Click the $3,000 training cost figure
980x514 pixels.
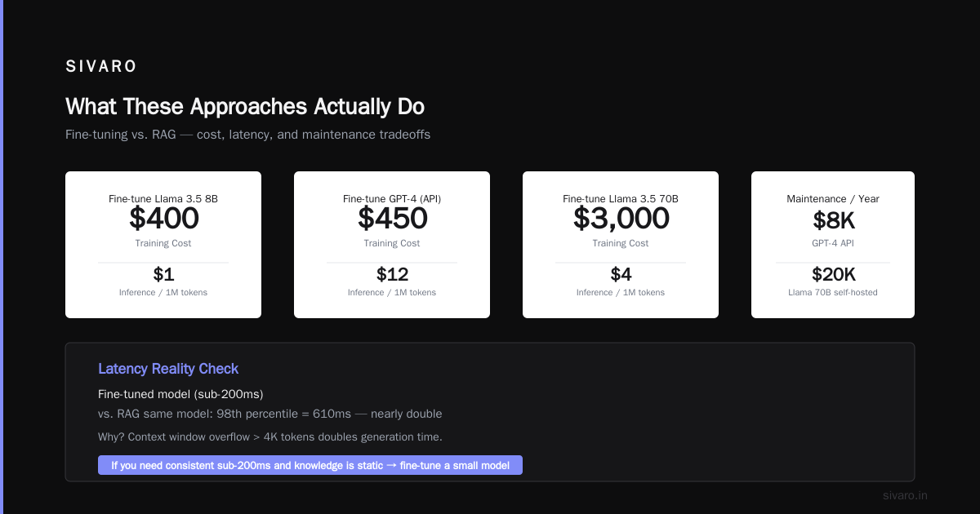tap(621, 219)
